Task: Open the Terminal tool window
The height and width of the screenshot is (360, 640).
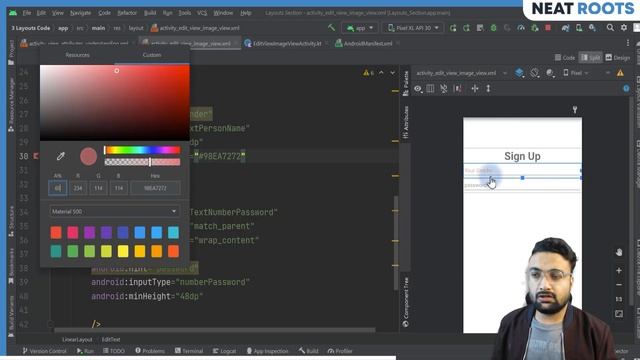Action: click(x=189, y=351)
